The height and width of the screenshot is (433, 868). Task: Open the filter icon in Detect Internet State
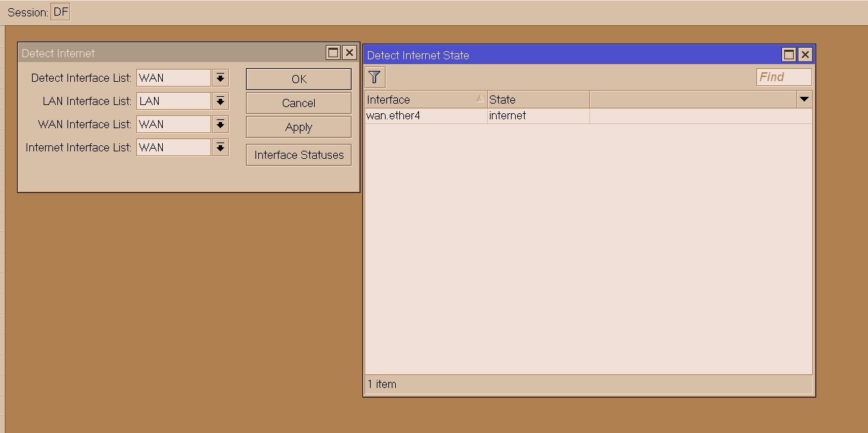coord(375,77)
